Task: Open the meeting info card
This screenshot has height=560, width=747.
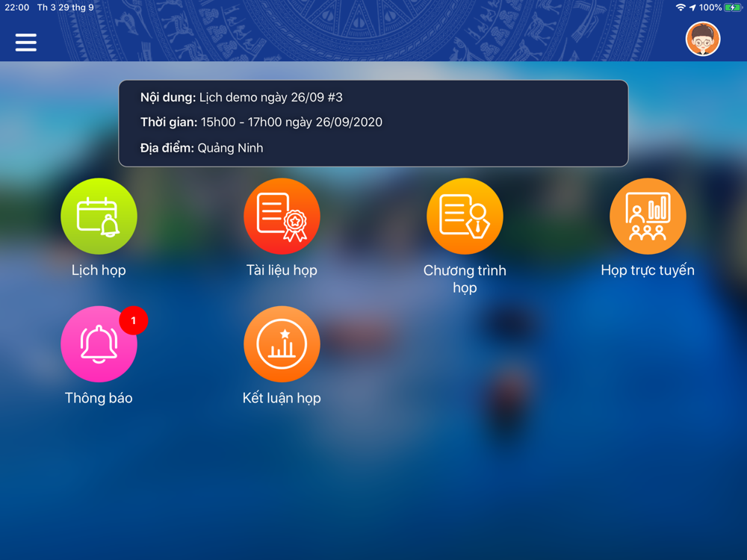Action: tap(373, 123)
